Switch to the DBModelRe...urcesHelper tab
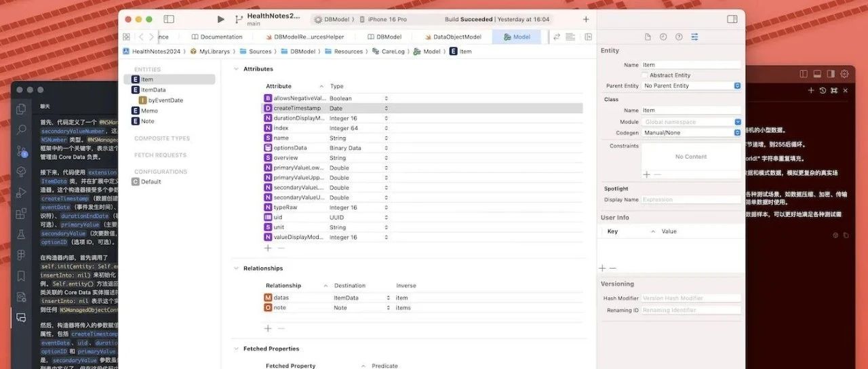This screenshot has width=868, height=369. 304,37
